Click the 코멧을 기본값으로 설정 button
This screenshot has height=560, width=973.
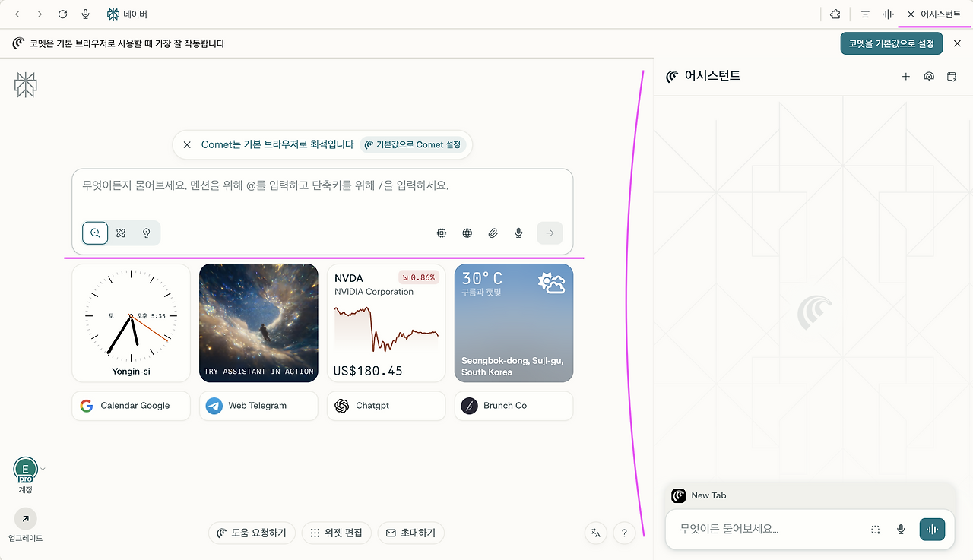pyautogui.click(x=892, y=43)
